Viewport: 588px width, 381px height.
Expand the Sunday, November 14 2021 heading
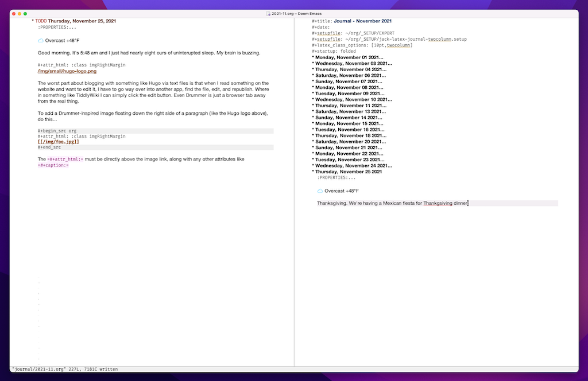pyautogui.click(x=347, y=118)
